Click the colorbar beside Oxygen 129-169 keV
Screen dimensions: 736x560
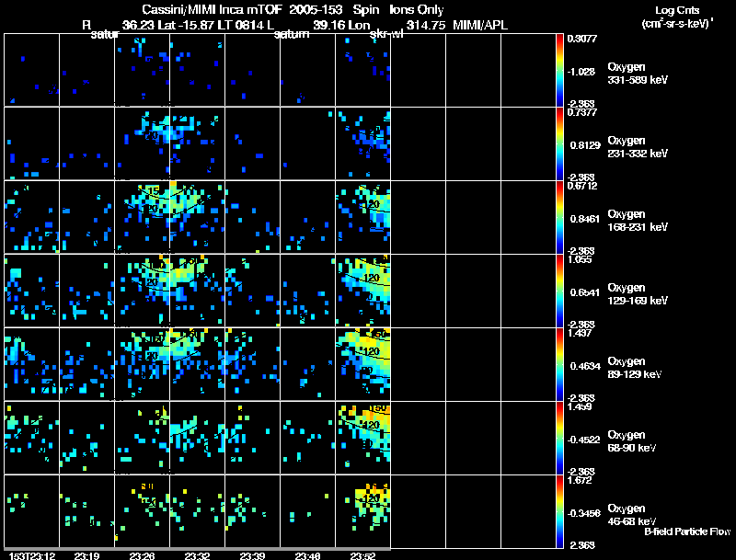[x=559, y=291]
